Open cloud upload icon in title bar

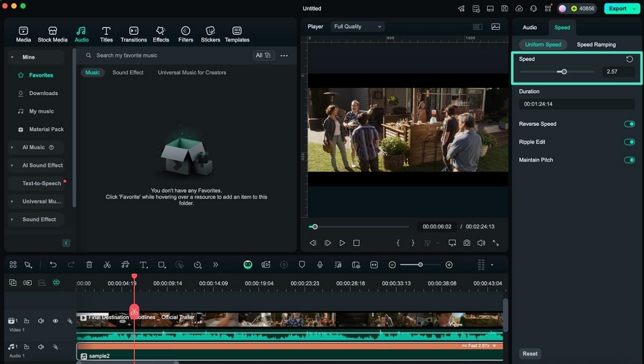tap(519, 8)
